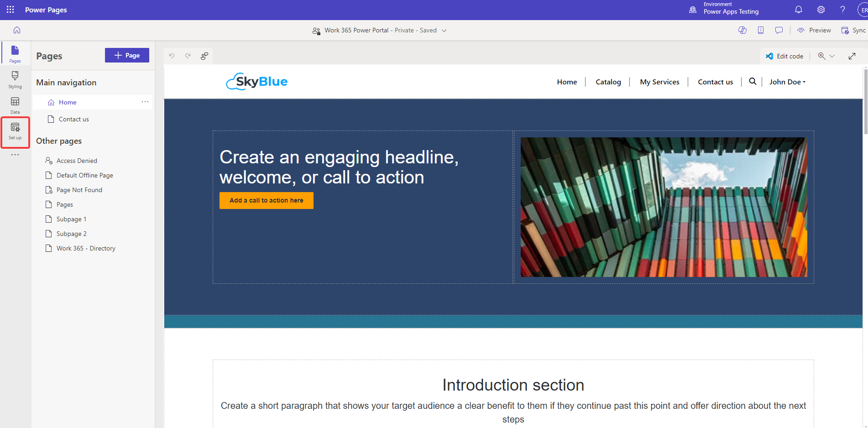Click the home icon under Power Pages
Screen dimensions: 868x428
point(17,30)
